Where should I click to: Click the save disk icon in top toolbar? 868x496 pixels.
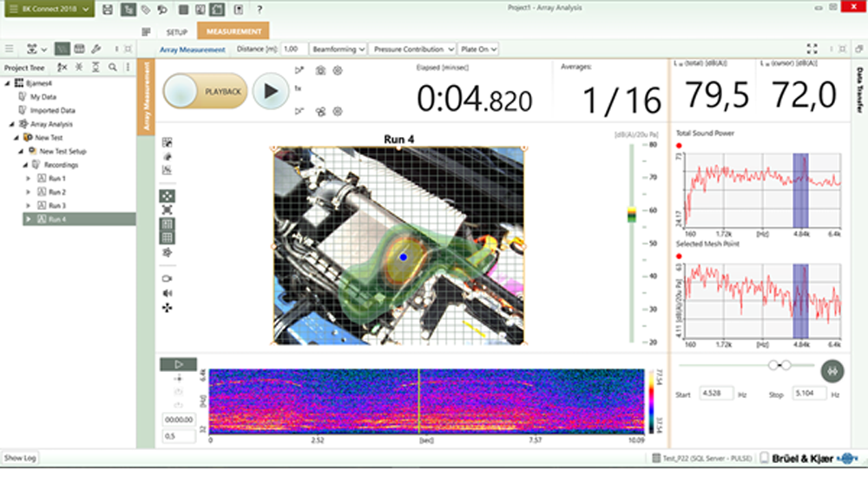pyautogui.click(x=107, y=10)
